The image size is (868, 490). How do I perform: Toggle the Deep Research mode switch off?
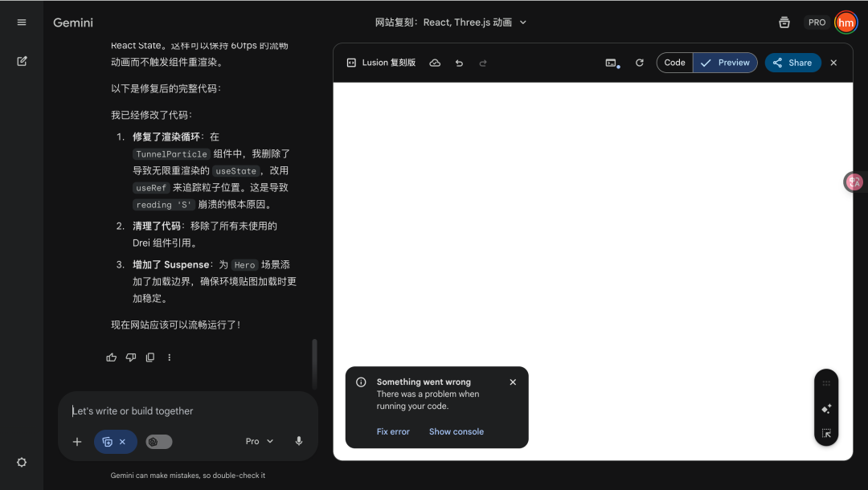[x=158, y=441]
